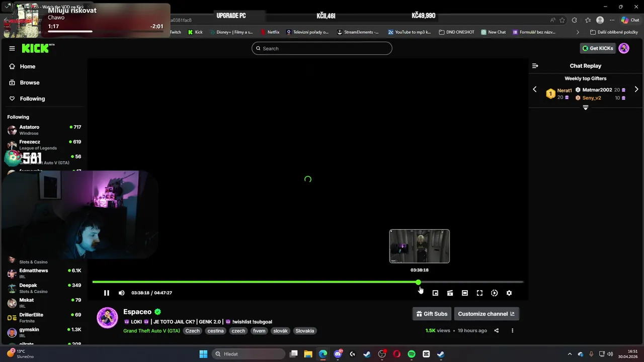This screenshot has height=362, width=644.
Task: Toggle theatre mode in the player
Action: click(465, 293)
